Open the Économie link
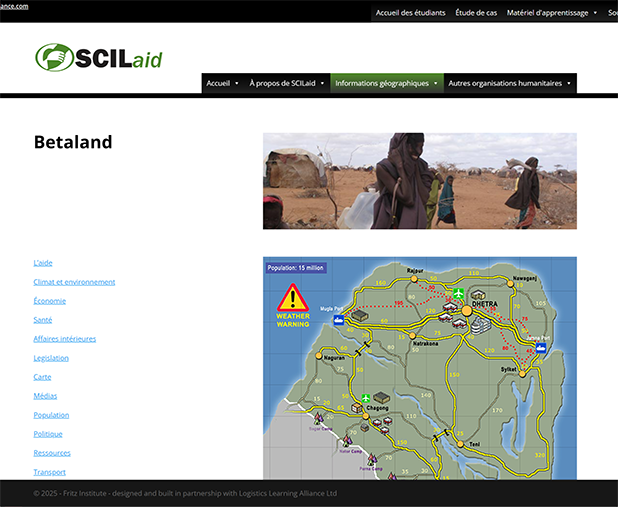Image resolution: width=618 pixels, height=507 pixels. (x=50, y=301)
